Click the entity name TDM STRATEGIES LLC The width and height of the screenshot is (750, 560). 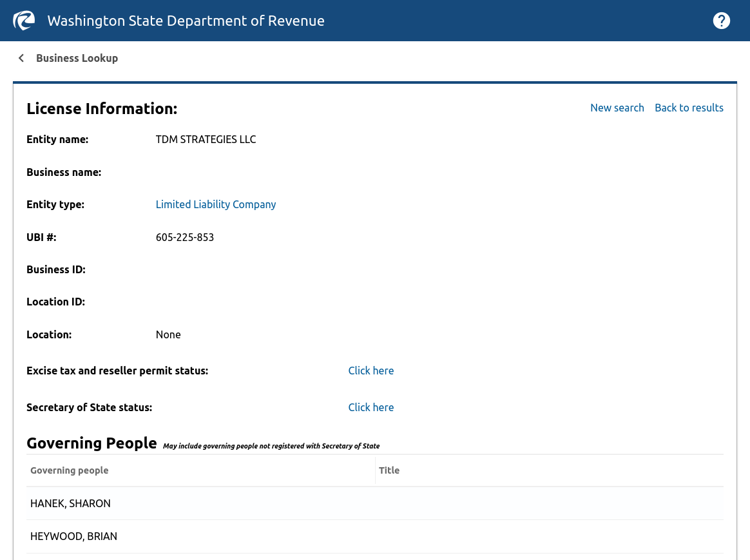coord(206,139)
